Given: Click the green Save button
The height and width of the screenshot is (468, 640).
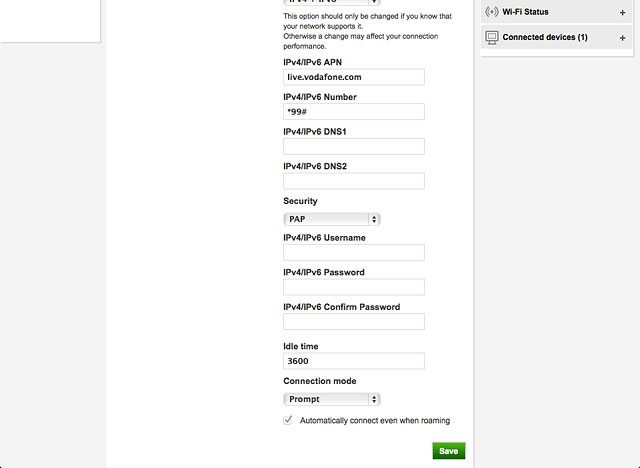Looking at the screenshot, I should 449,451.
